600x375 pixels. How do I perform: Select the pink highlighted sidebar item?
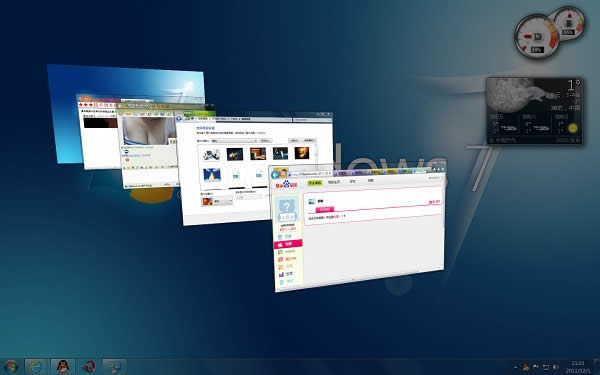click(x=288, y=244)
